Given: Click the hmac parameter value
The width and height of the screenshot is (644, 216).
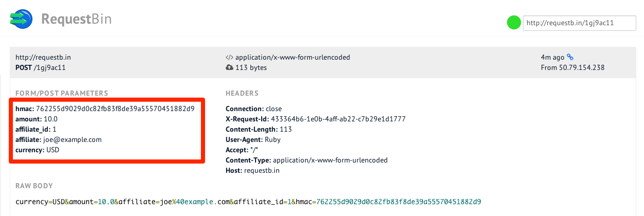Looking at the screenshot, I should coord(115,109).
